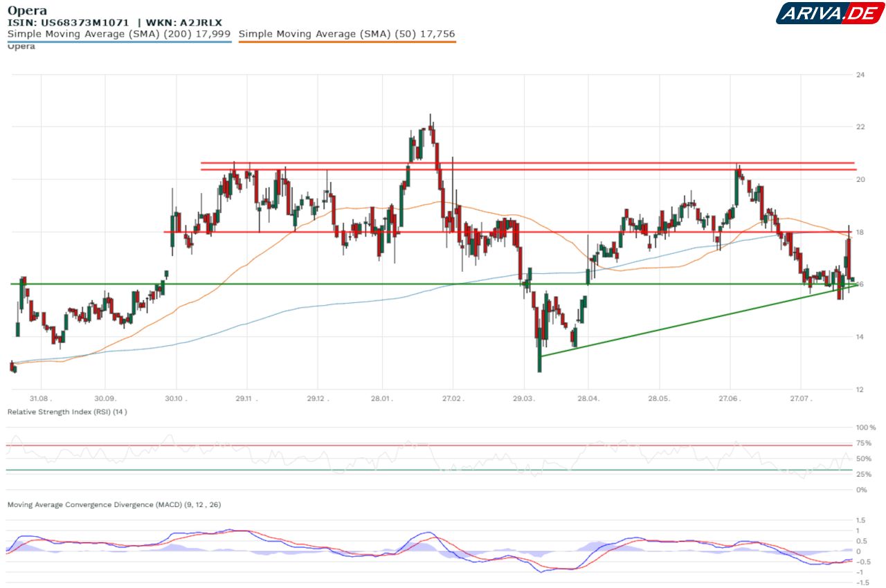Select the 29.12. date label

[x=317, y=400]
